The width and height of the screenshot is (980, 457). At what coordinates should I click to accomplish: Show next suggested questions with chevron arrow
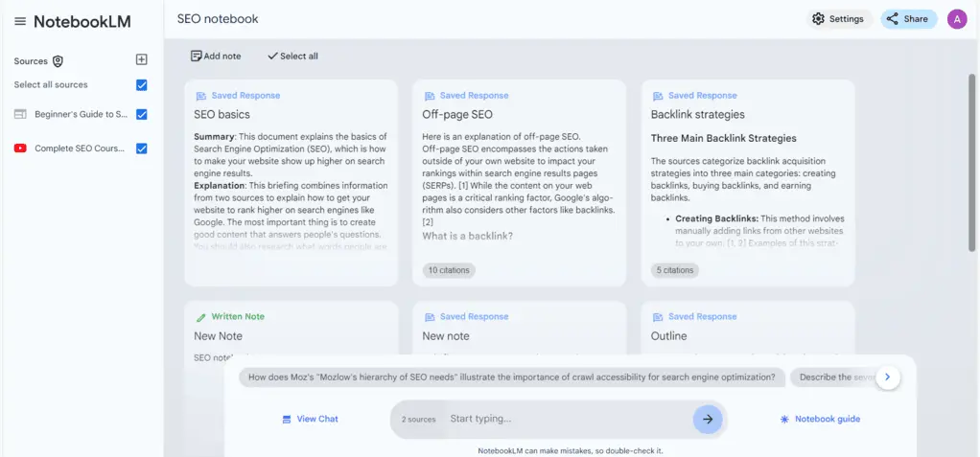click(888, 377)
